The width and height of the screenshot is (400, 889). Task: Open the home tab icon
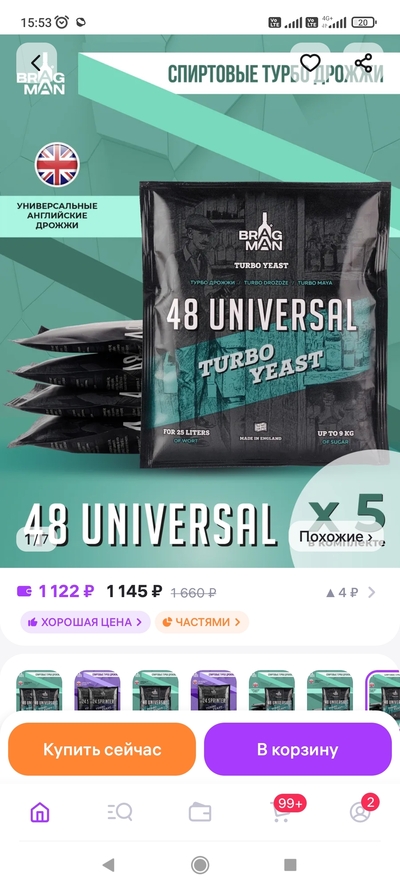40,812
